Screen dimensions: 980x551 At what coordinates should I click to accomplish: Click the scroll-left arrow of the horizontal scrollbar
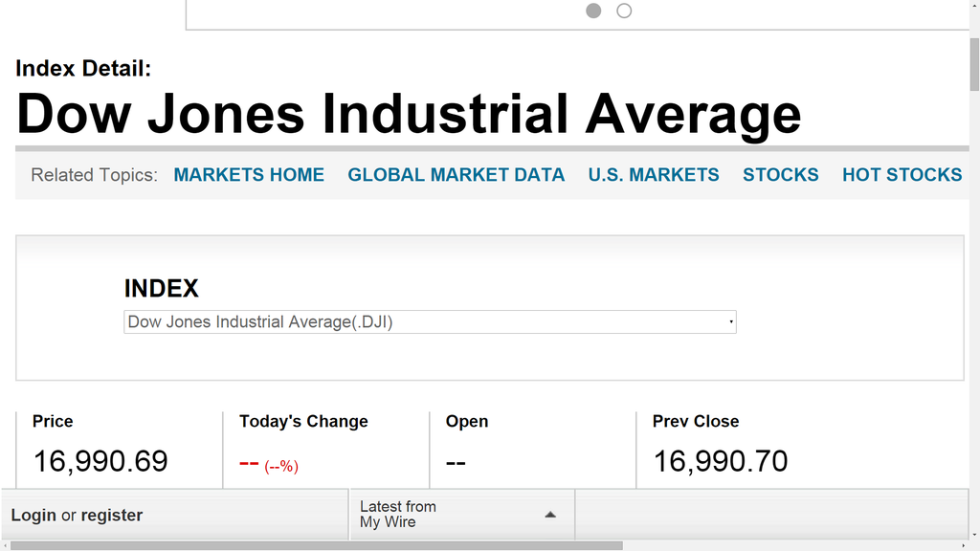(5, 545)
